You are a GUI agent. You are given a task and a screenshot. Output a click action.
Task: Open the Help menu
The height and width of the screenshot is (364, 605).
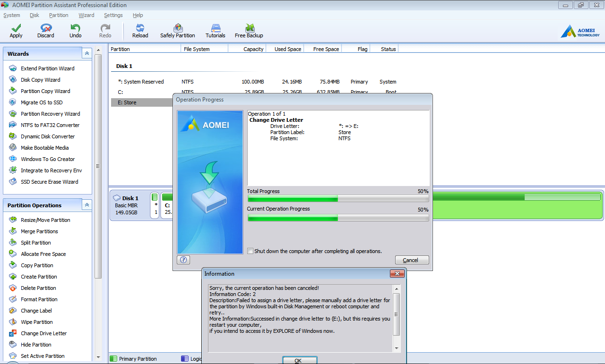click(x=138, y=15)
